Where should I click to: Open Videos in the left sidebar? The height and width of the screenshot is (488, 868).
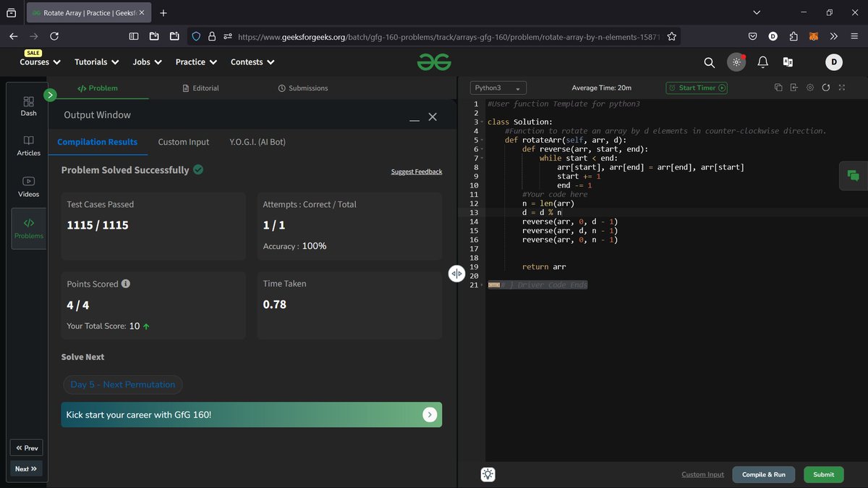pos(28,187)
